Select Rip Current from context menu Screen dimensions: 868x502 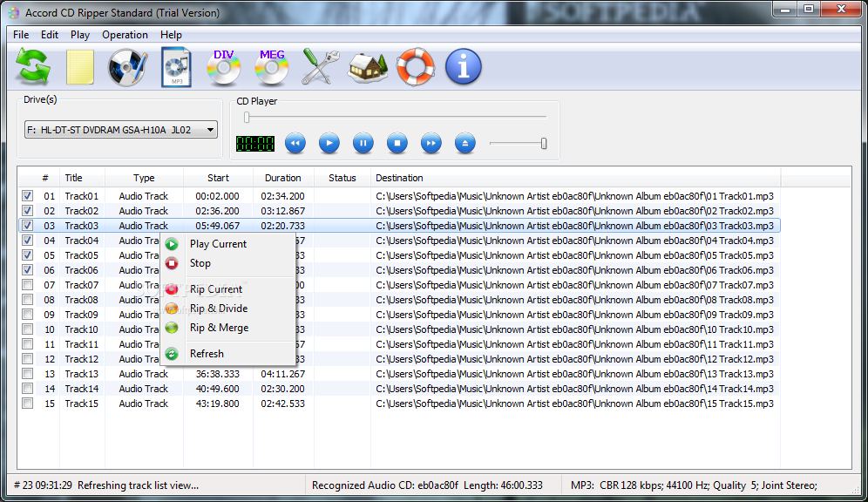(228, 289)
